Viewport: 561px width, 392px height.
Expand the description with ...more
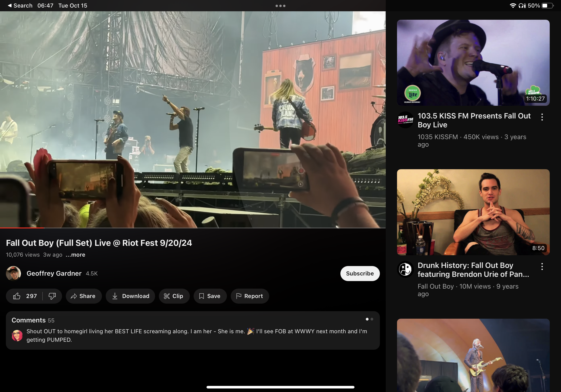75,255
